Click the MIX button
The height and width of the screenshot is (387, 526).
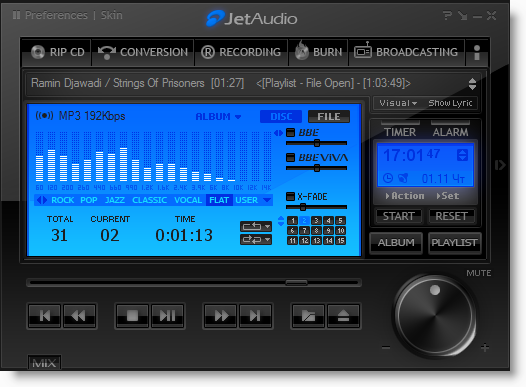(44, 363)
